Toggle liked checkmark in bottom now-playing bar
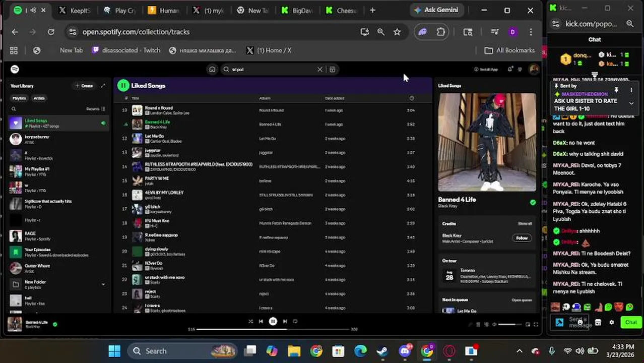 55,324
